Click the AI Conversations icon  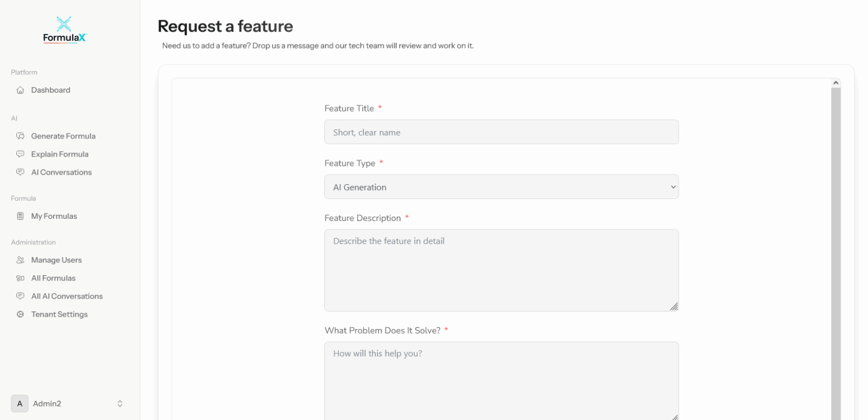click(x=20, y=172)
